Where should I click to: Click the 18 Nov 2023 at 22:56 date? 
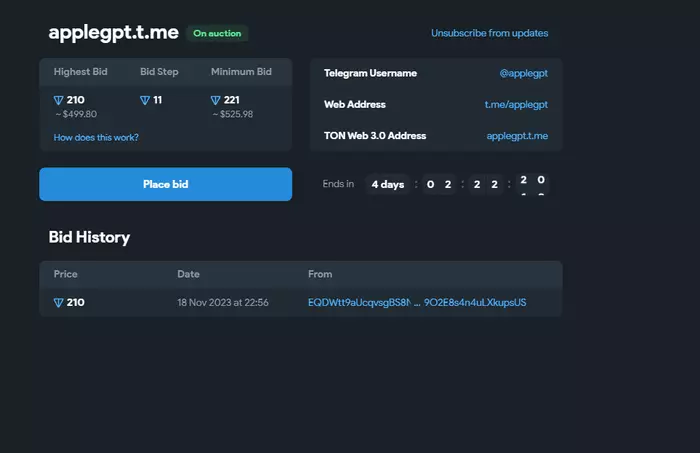click(x=223, y=303)
